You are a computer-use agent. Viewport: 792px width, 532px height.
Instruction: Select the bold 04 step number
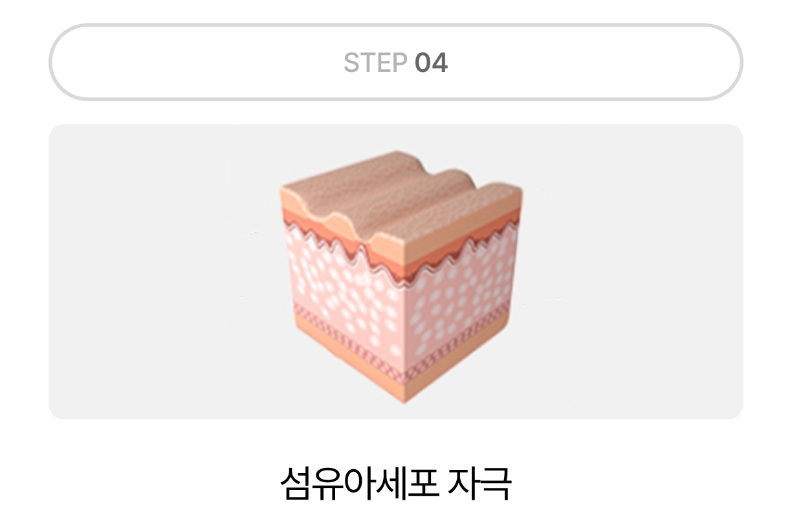pyautogui.click(x=431, y=63)
